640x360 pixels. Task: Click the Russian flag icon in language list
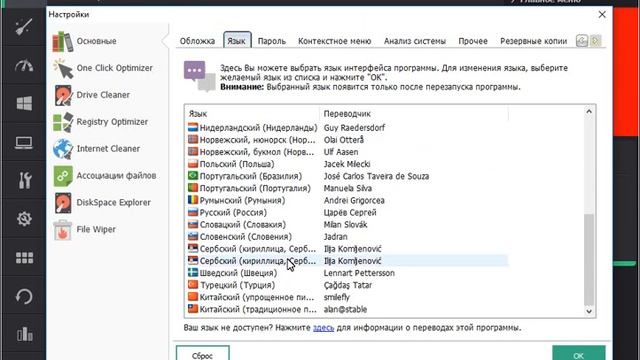[193, 212]
